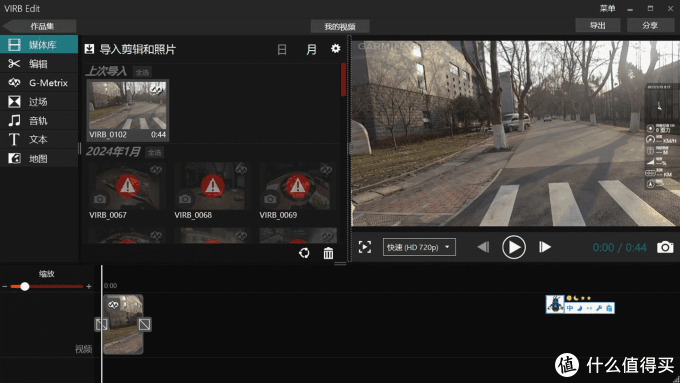Image resolution: width=680 pixels, height=383 pixels.
Task: Click the warning icon on VIRB_0069
Action: (298, 186)
